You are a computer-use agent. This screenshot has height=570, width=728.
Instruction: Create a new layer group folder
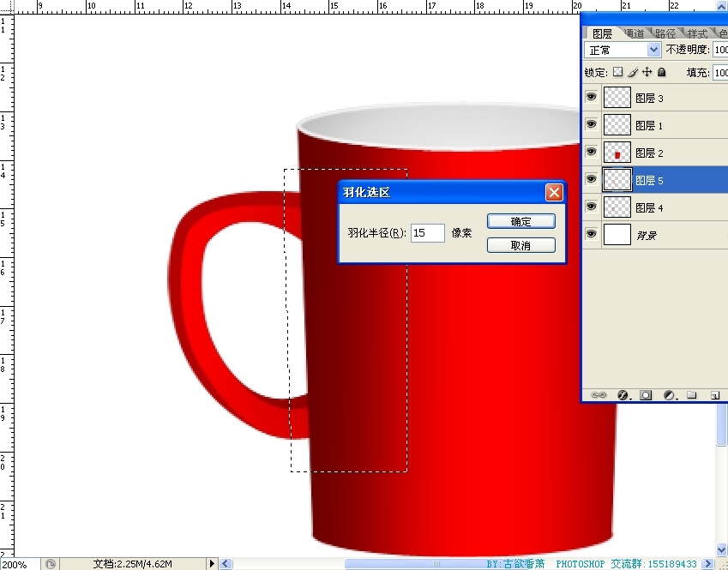692,395
